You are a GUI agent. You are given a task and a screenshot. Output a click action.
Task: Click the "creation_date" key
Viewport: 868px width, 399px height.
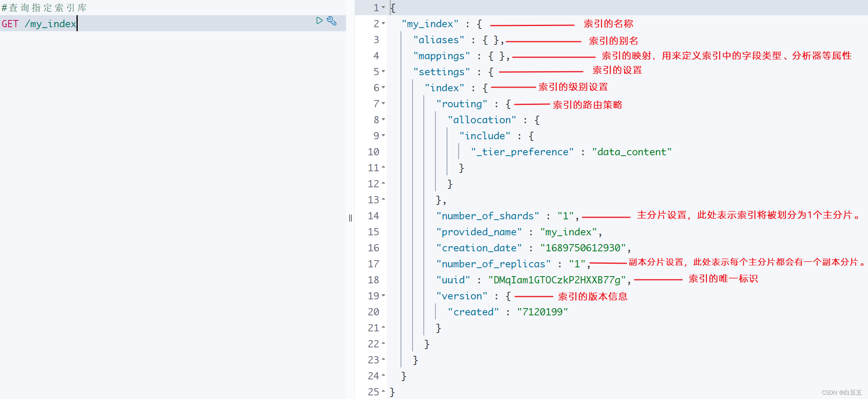479,248
